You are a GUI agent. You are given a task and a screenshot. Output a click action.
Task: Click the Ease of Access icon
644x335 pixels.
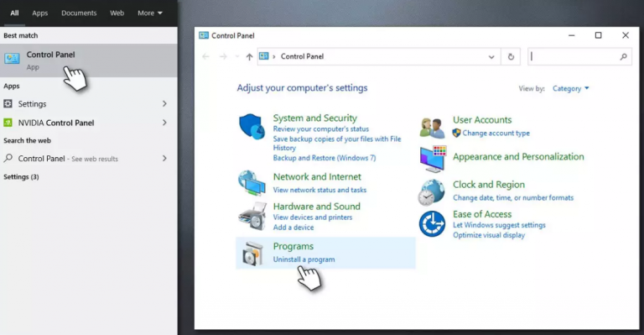432,224
